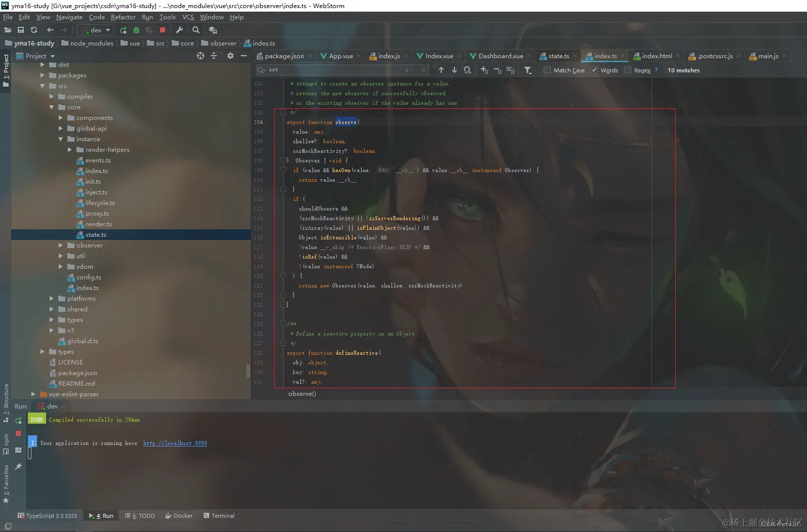Image resolution: width=807 pixels, height=532 pixels.
Task: Open the Navigate menu
Action: [x=69, y=17]
